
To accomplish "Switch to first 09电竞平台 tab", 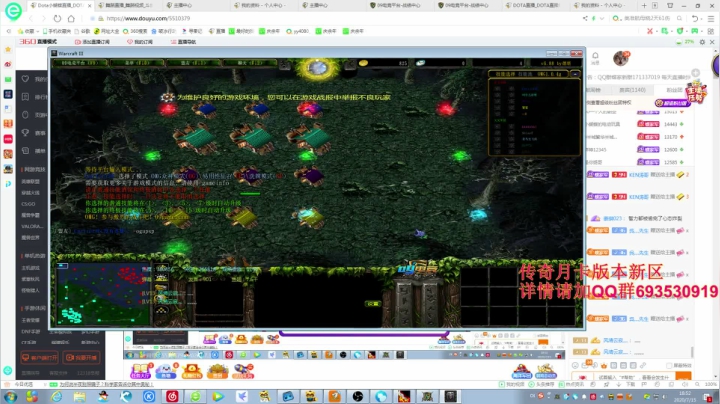I will (x=399, y=6).
